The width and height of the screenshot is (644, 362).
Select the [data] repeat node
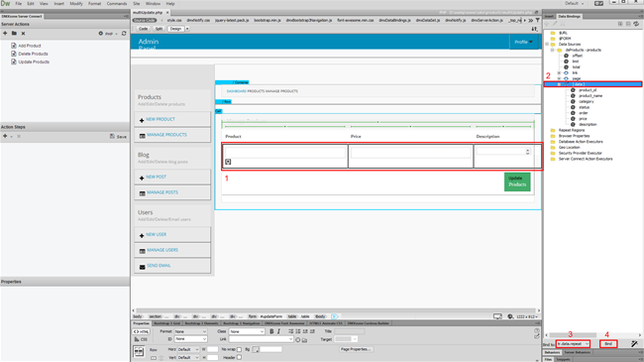click(x=592, y=84)
